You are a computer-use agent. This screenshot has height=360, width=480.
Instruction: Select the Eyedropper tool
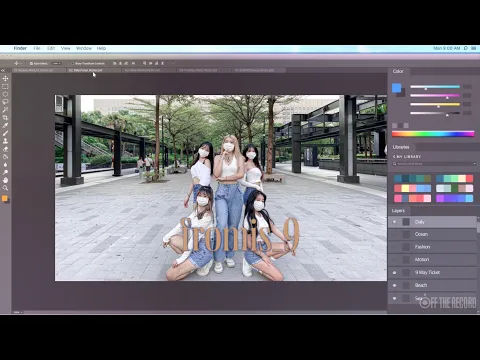pyautogui.click(x=5, y=125)
